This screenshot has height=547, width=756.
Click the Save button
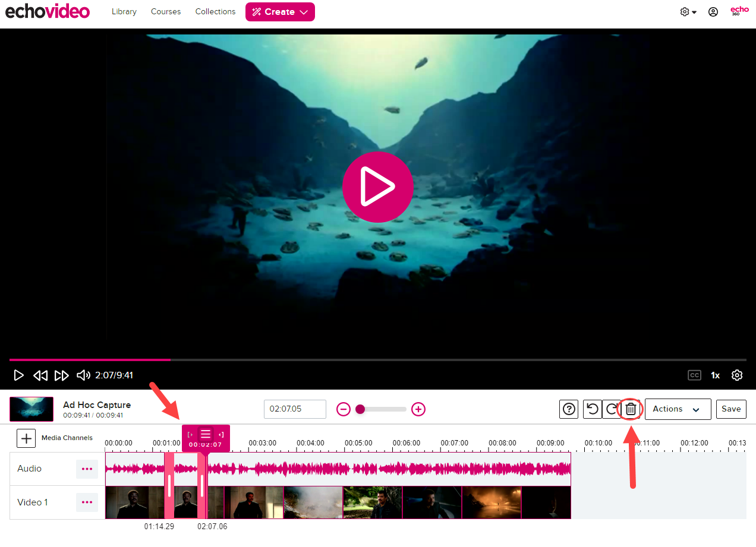pos(731,409)
